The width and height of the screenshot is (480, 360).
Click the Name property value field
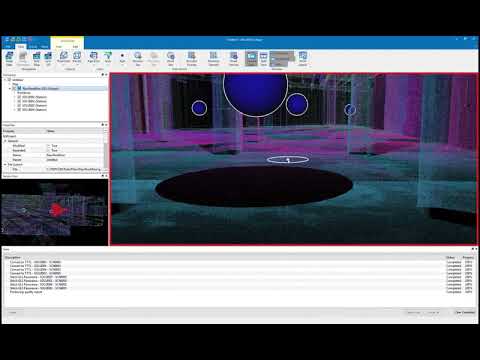click(x=75, y=155)
